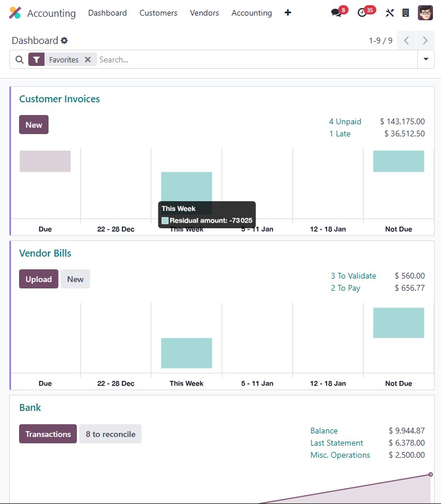Click Upload button in Vendor Bills
The image size is (441, 504).
tap(39, 279)
